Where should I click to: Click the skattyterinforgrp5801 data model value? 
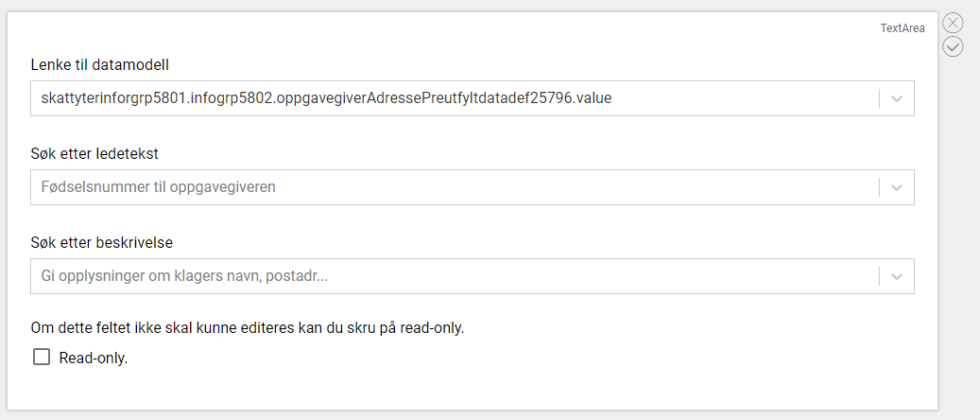(326, 98)
